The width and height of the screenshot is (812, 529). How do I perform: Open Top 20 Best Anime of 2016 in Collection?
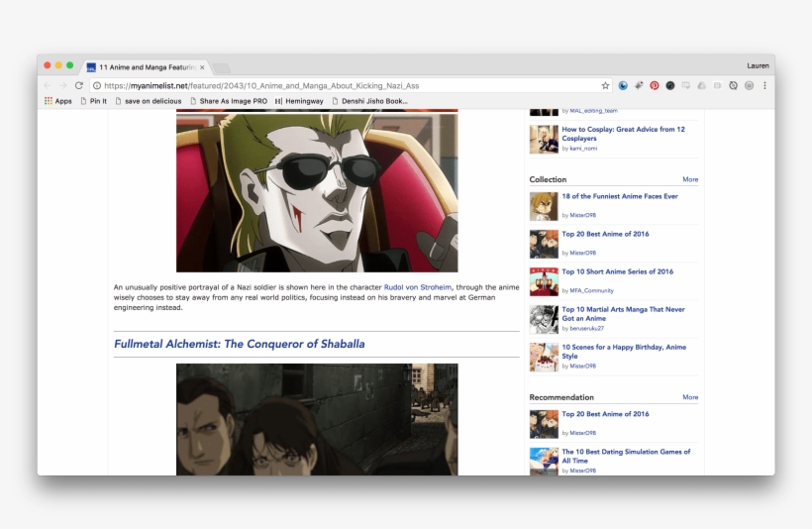[605, 234]
